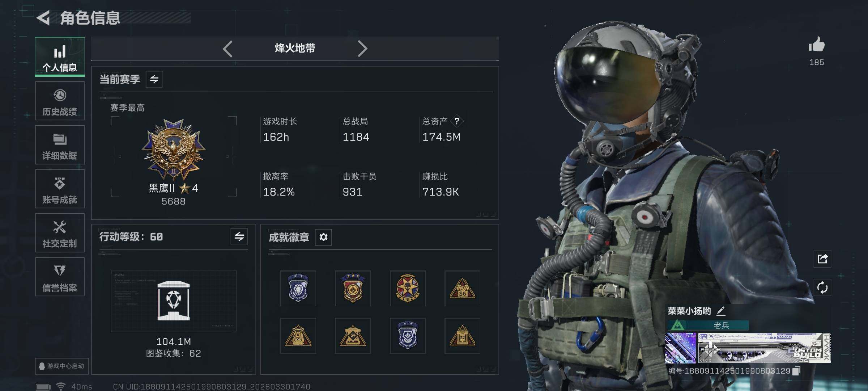The height and width of the screenshot is (391, 868).
Task: Open the 详细数据 tab
Action: (x=60, y=145)
